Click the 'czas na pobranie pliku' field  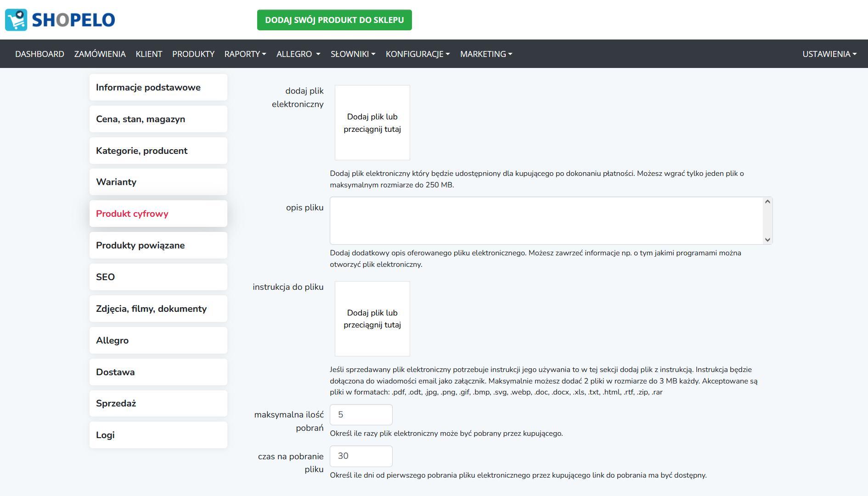click(x=361, y=456)
